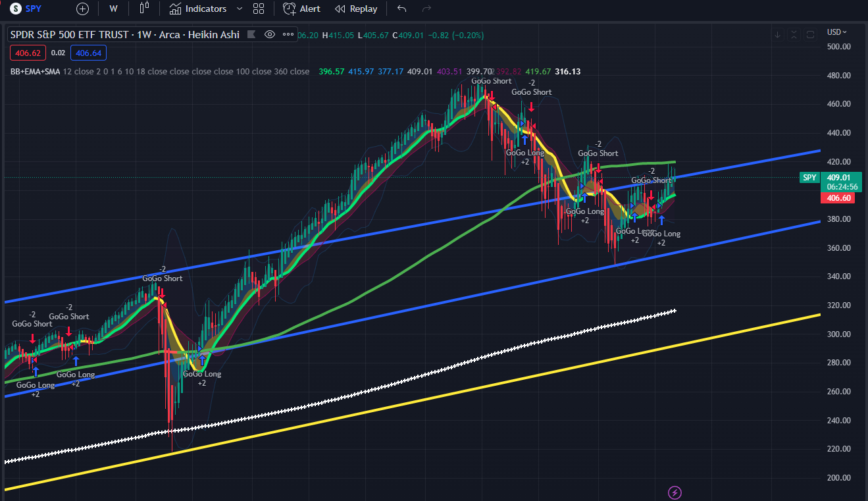Click the collapse pane icon
Screen dimensions: 868x501
pyautogui.click(x=794, y=34)
